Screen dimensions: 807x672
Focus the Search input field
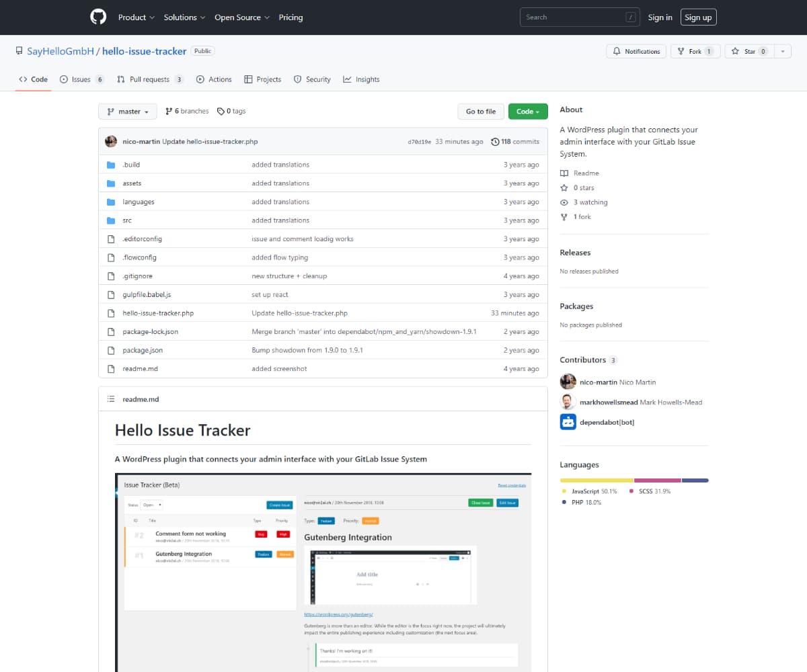point(580,17)
